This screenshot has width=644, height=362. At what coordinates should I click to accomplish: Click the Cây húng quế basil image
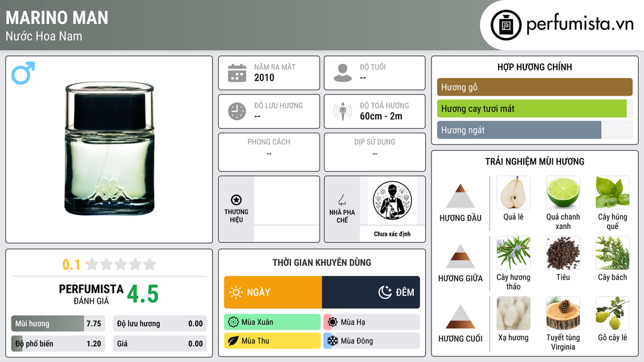[x=613, y=193]
